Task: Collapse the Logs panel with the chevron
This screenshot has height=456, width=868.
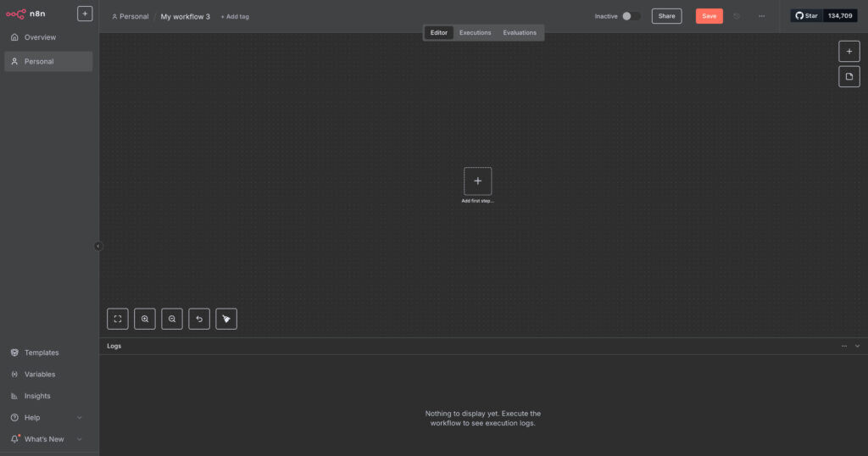Action: click(857, 346)
